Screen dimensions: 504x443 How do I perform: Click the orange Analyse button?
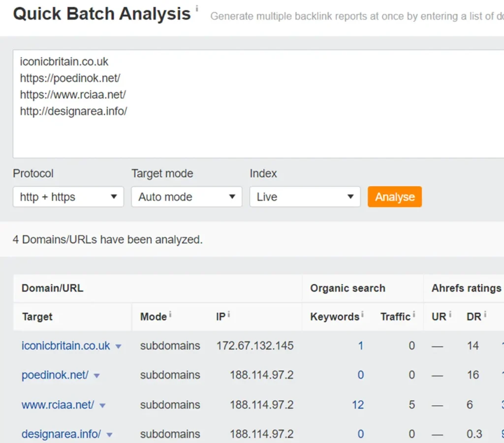[395, 197]
